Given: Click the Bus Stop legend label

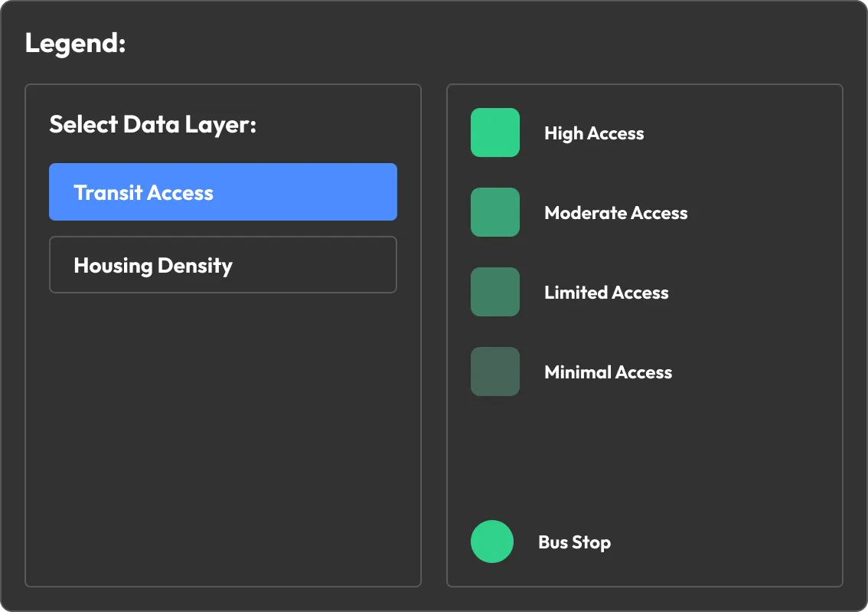Looking at the screenshot, I should pyautogui.click(x=574, y=542).
